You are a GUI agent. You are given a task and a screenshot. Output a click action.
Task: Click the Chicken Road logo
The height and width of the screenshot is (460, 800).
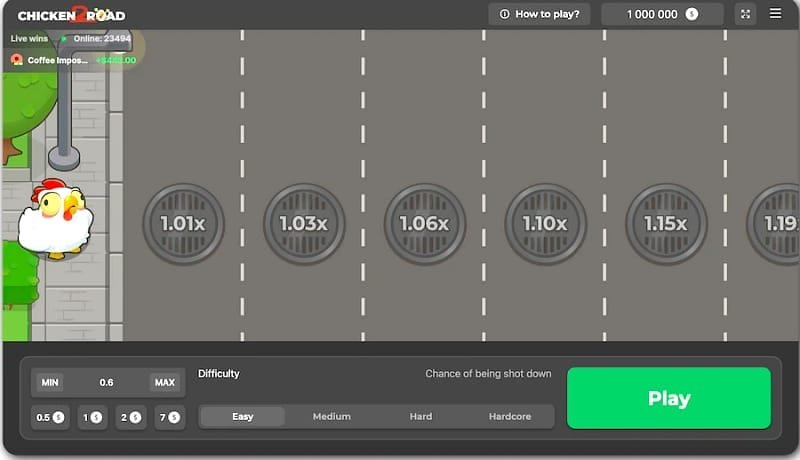click(72, 15)
